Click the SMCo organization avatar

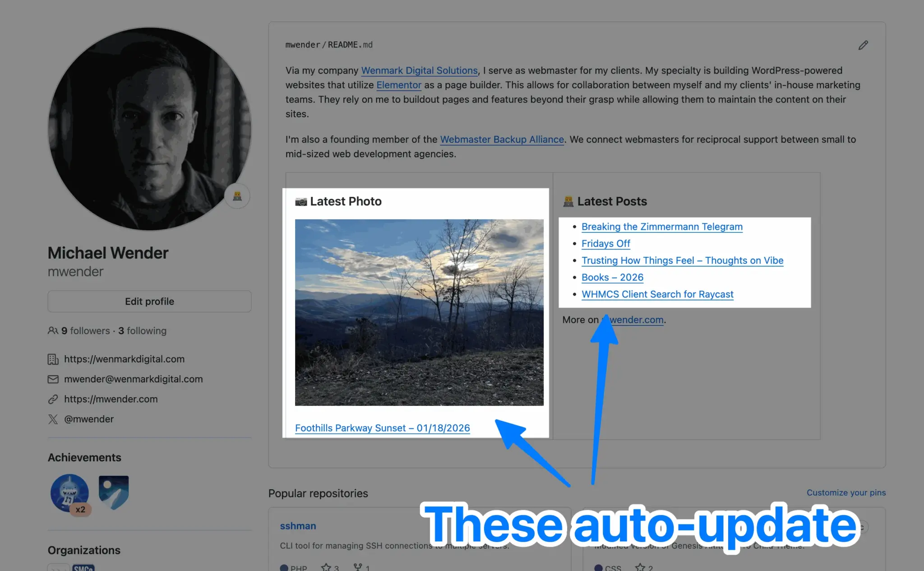pyautogui.click(x=83, y=567)
